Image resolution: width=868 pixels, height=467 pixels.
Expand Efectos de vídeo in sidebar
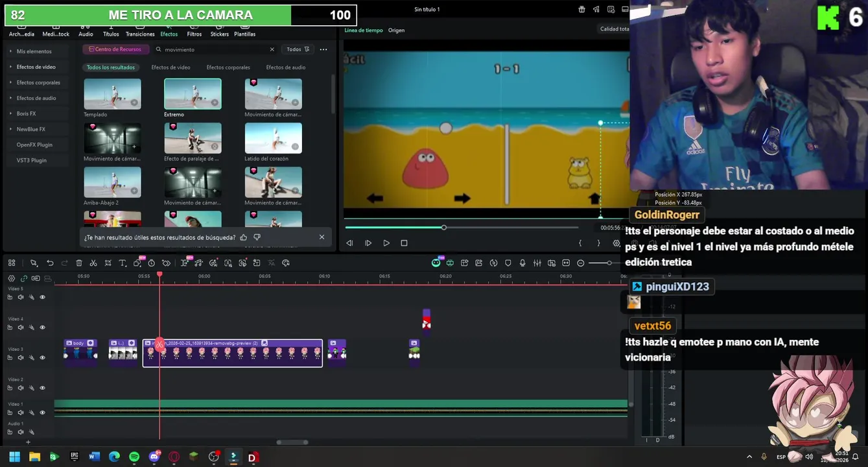click(10, 67)
